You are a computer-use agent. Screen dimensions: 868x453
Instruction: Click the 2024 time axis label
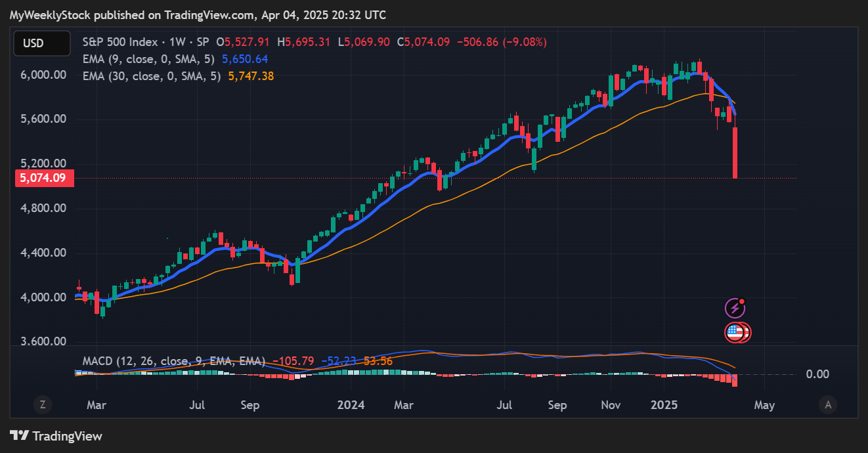point(350,405)
